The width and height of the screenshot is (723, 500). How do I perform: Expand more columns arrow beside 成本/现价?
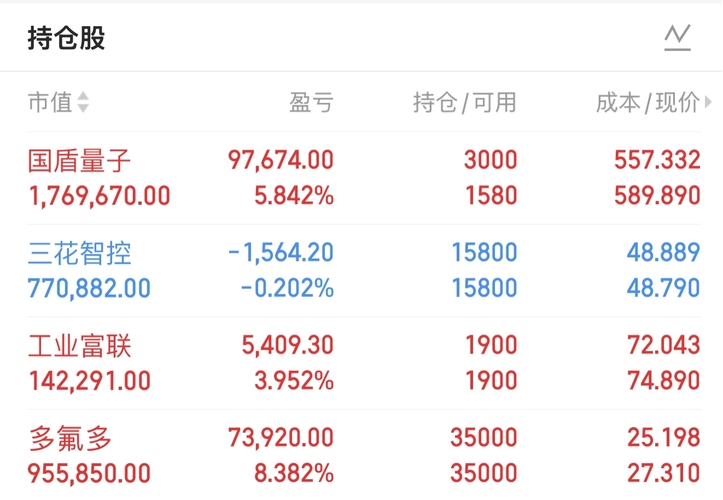click(708, 102)
